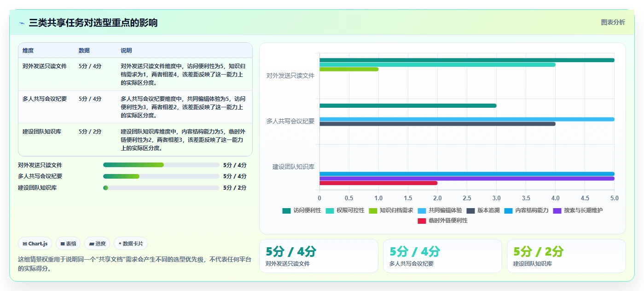This screenshot has width=644, height=291.
Task: Click the dark slate 版本追溯 bar
Action: point(437,124)
